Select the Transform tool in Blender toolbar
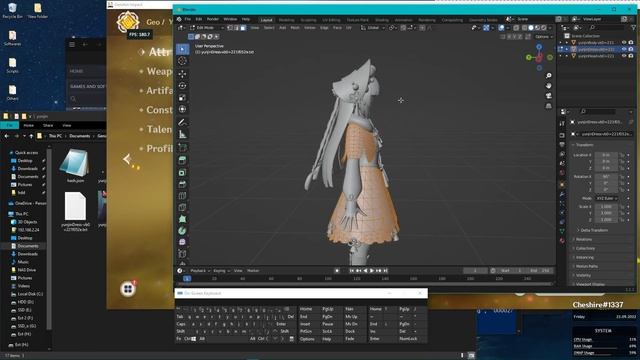Screen dimensions: 640x360 point(182,109)
